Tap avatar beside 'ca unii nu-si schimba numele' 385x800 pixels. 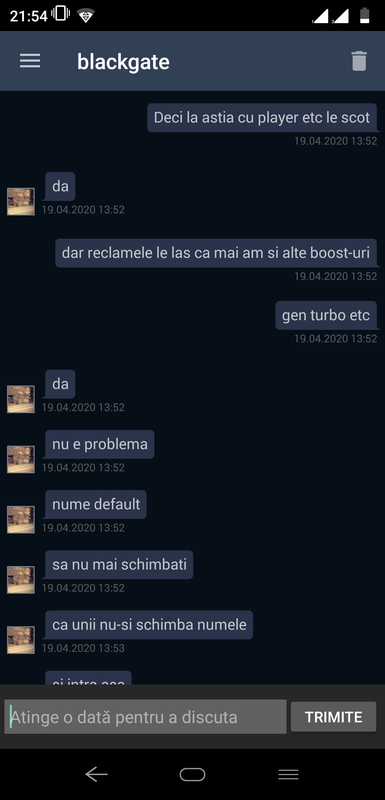pos(21,640)
